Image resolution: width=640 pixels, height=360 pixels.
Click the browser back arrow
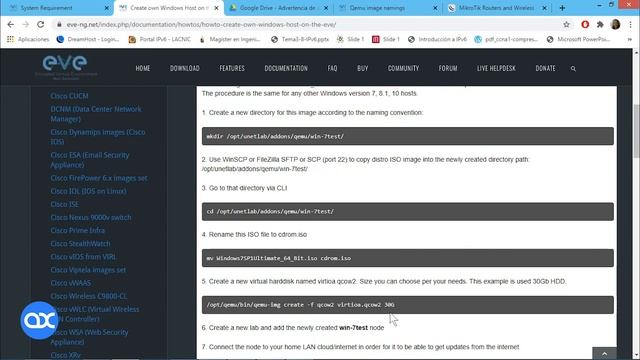coord(11,24)
